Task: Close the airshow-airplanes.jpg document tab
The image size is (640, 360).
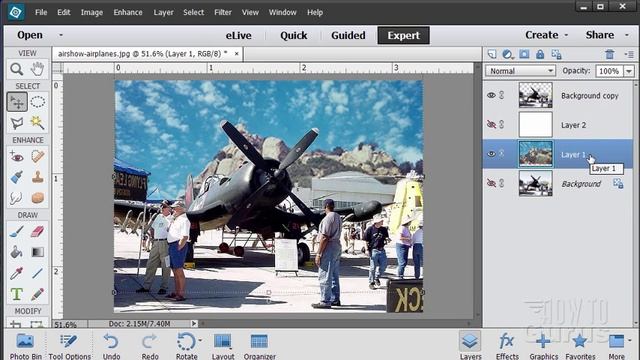Action: (x=236, y=53)
